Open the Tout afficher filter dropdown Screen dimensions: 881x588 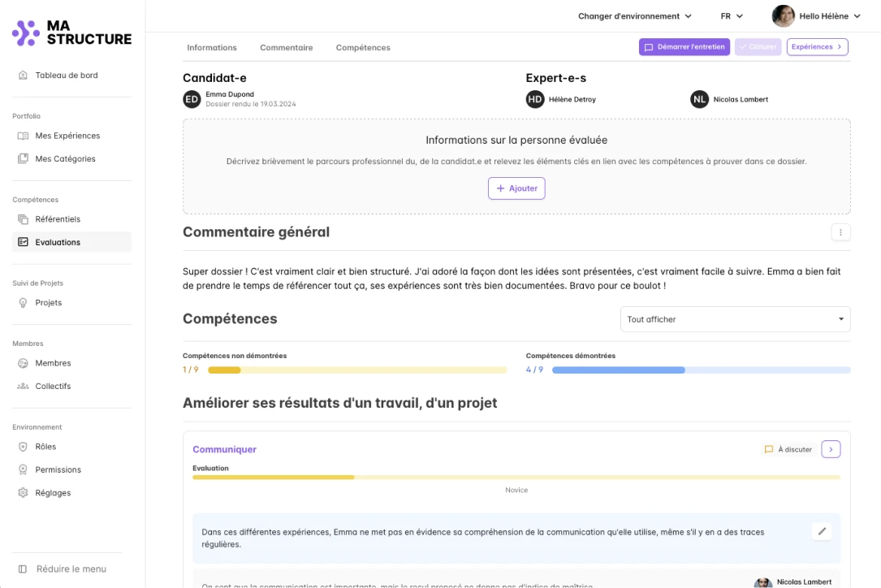coord(735,319)
